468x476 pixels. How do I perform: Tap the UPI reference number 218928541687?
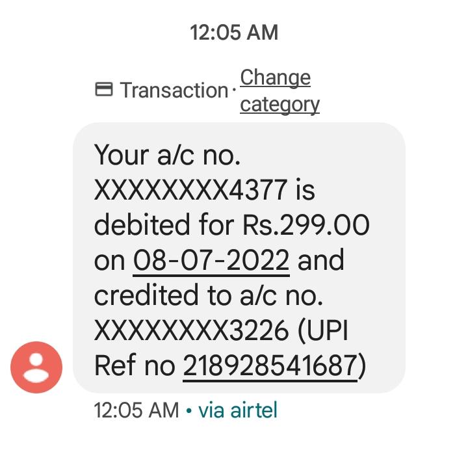coord(270,365)
